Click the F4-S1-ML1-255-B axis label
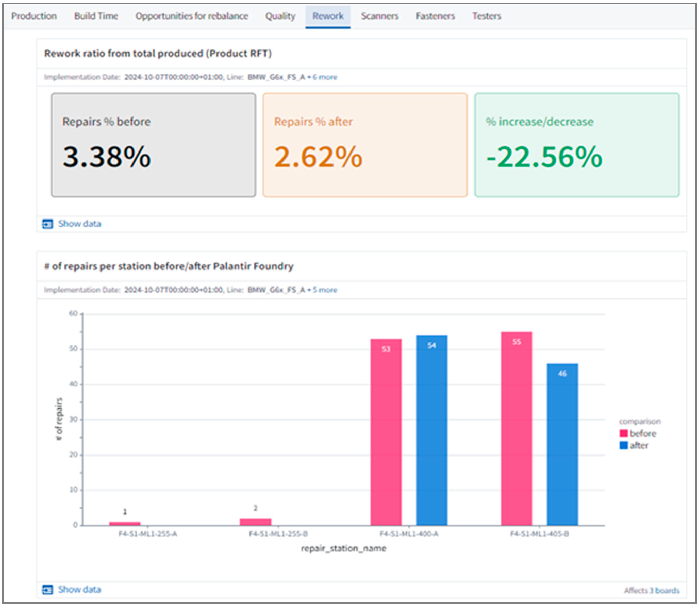 pos(278,534)
